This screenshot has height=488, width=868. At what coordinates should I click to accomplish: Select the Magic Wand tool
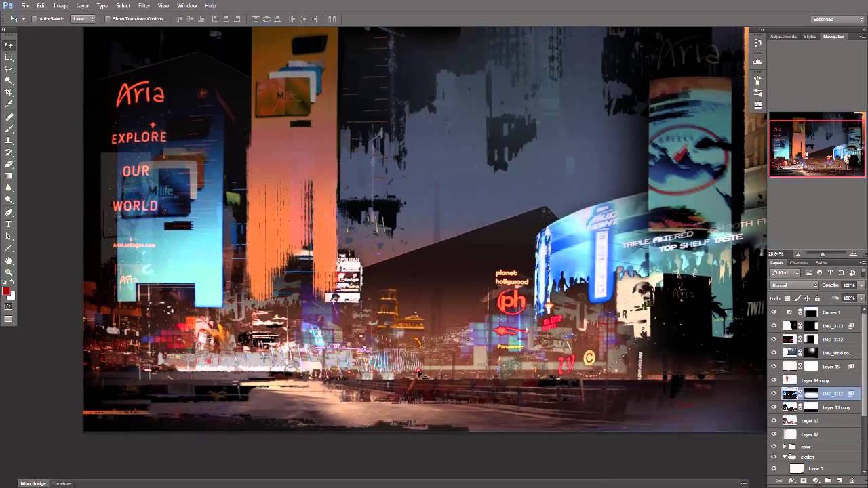point(9,81)
